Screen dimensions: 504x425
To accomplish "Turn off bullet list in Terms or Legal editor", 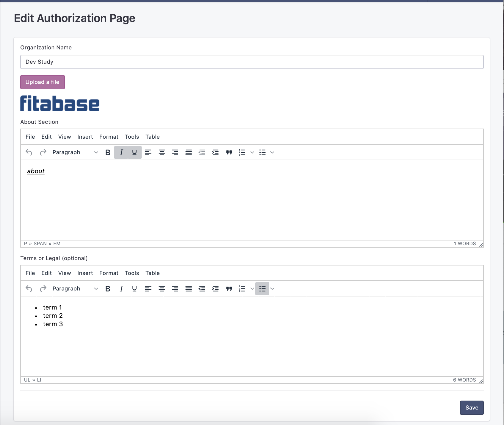I will 262,289.
